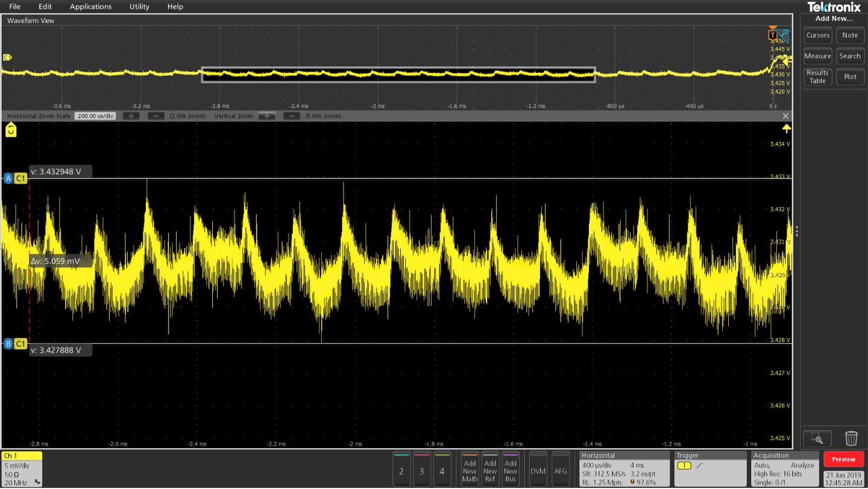Click the Δv 5.059 mV readout

[60, 261]
